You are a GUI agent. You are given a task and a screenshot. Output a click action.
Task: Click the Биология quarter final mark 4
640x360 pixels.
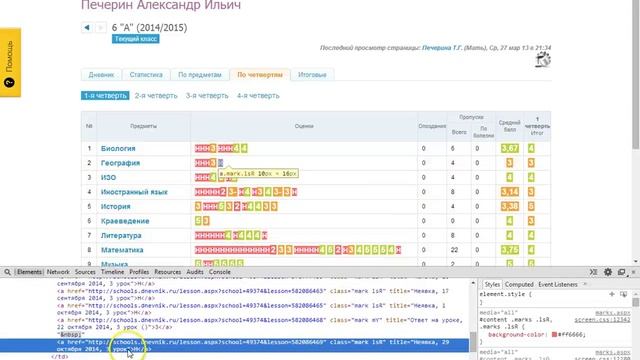pyautogui.click(x=531, y=149)
